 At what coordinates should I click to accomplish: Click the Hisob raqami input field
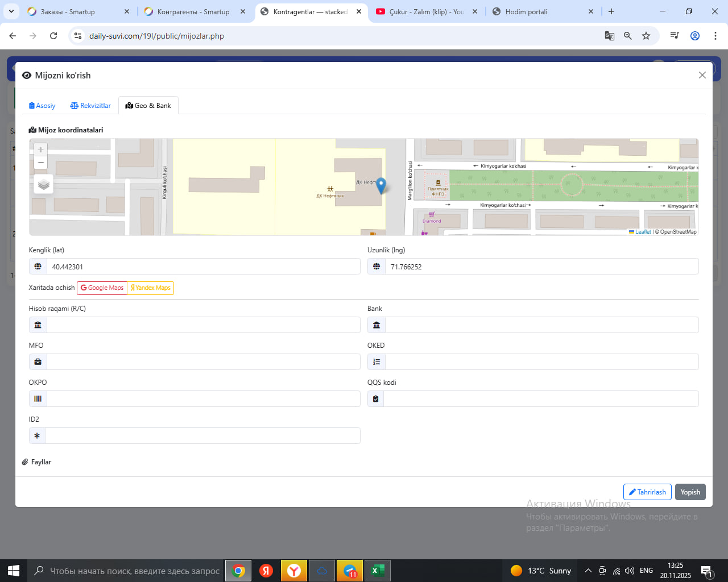pos(203,325)
